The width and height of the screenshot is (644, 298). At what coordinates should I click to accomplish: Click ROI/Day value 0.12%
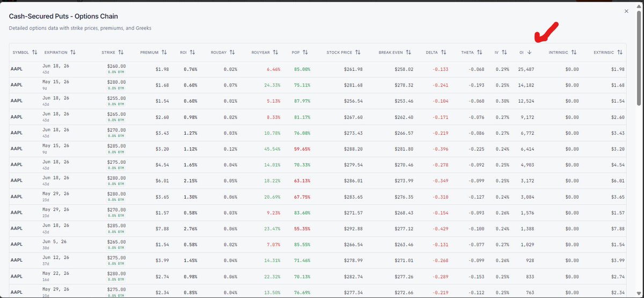[x=230, y=149]
